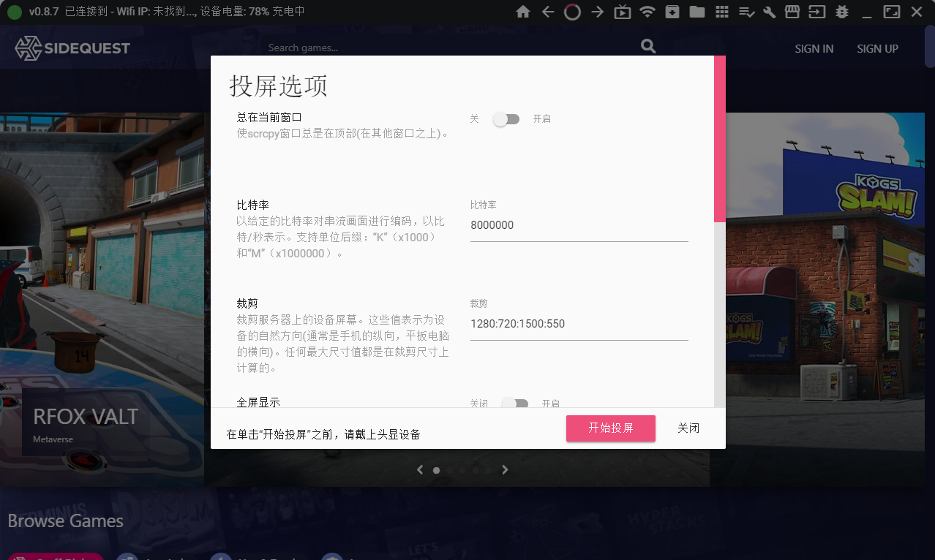Click the Browse Games heading

66,521
